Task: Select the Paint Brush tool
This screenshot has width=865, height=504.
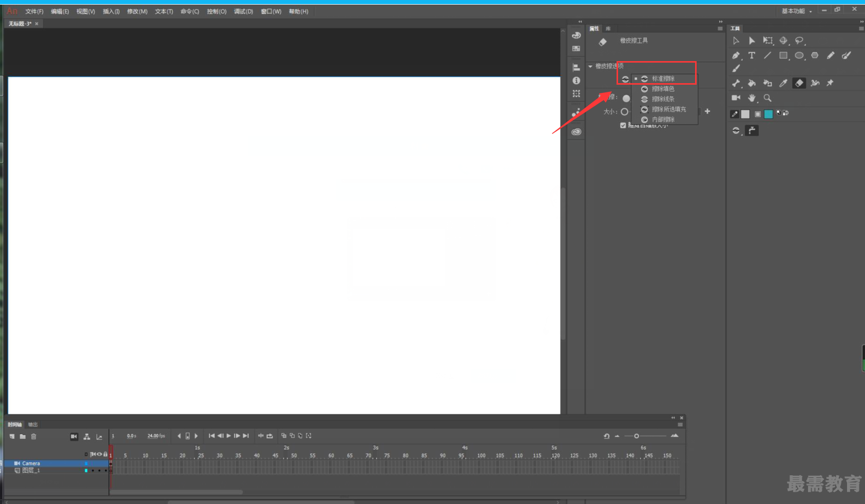Action: [x=847, y=55]
